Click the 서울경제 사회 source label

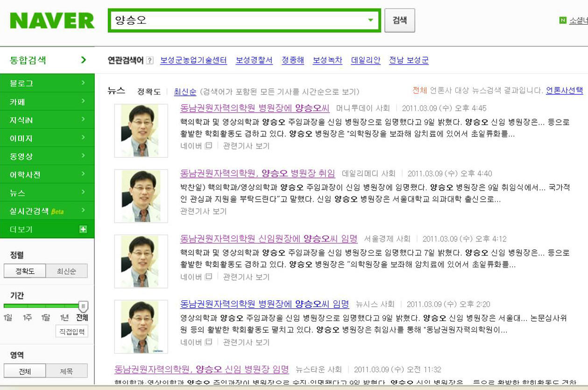(386, 239)
